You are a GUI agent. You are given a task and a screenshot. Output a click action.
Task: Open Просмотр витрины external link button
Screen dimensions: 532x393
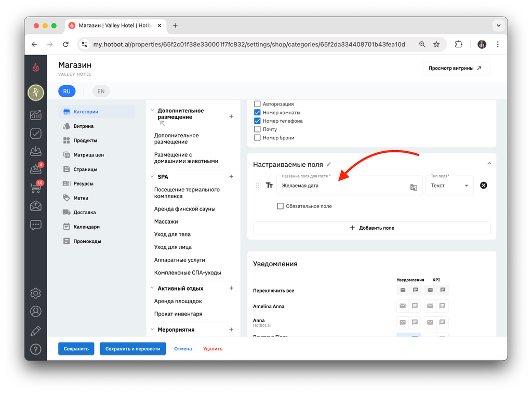(456, 68)
